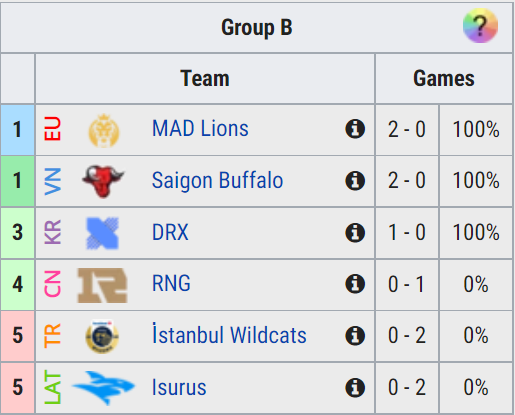Image resolution: width=515 pixels, height=415 pixels.
Task: Open the RNG info icon
Action: (x=355, y=284)
